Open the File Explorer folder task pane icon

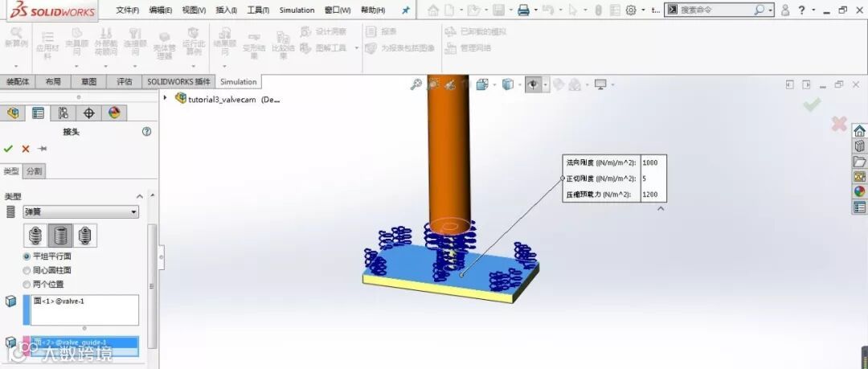(x=859, y=162)
